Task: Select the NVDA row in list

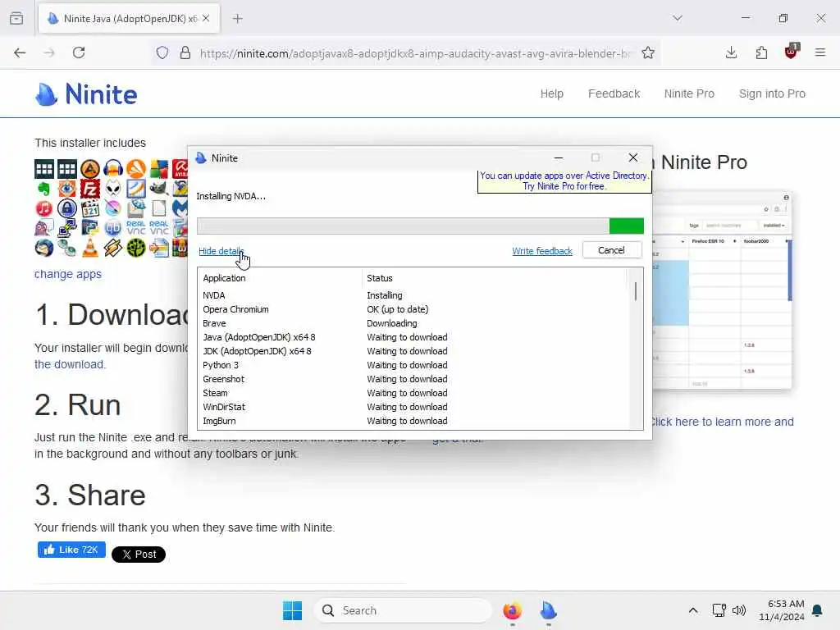Action: click(412, 295)
